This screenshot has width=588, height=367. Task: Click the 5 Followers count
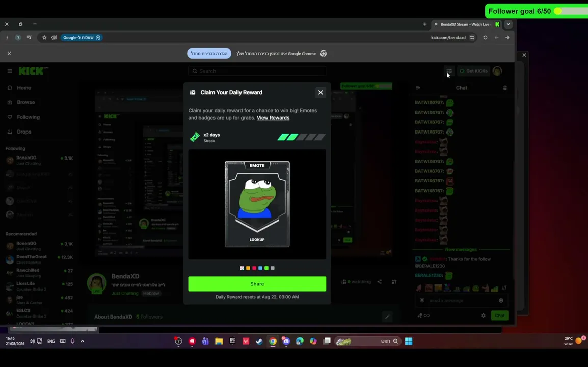(x=149, y=317)
